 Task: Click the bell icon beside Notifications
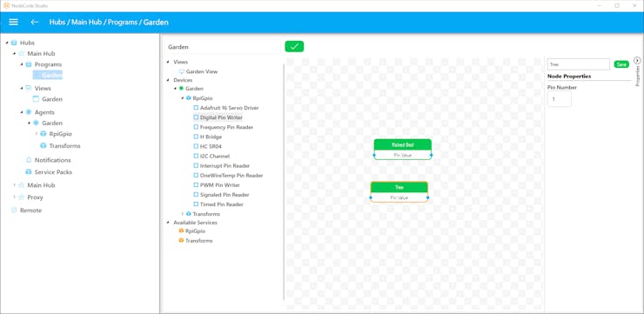pos(29,160)
